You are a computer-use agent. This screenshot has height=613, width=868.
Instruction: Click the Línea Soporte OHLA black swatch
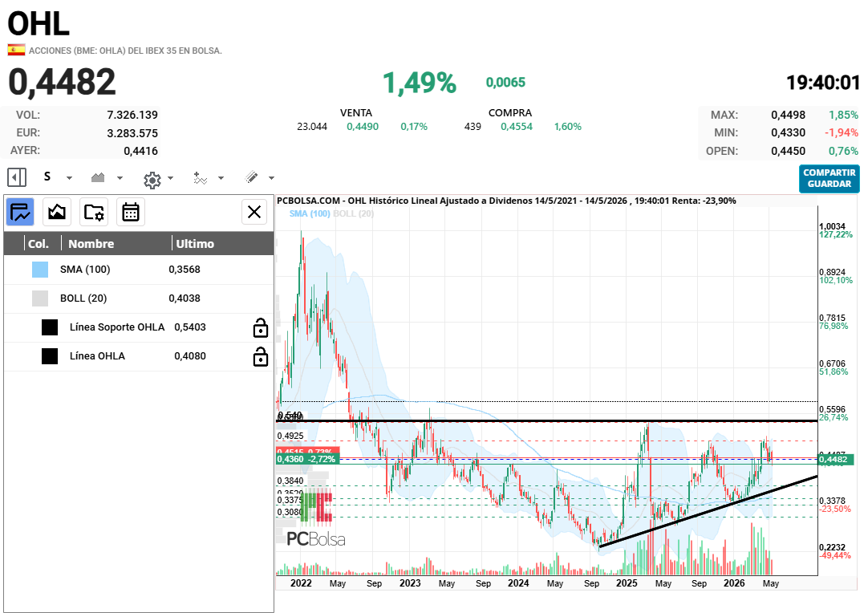point(50,327)
